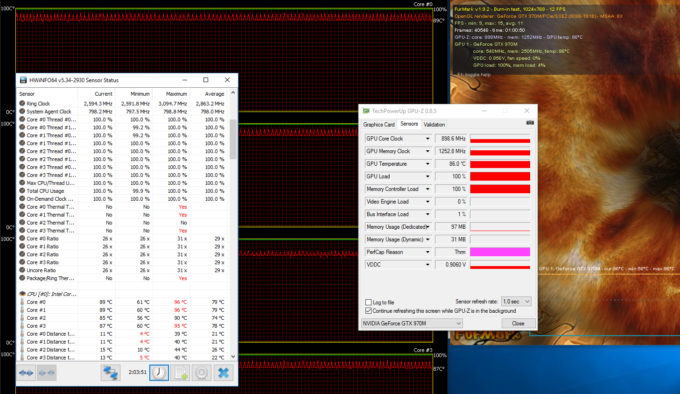Click HWiNFO vertical scrollbar thumb
This screenshot has height=394, width=680.
click(233, 139)
